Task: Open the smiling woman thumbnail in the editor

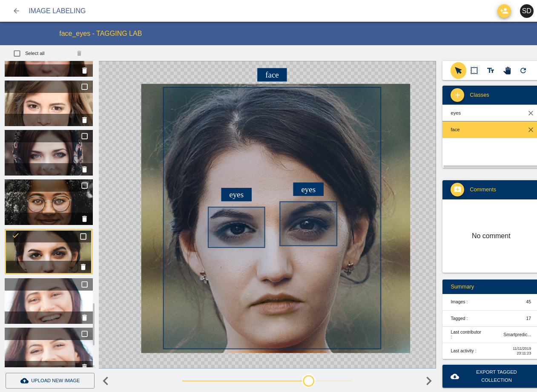Action: tap(49, 301)
